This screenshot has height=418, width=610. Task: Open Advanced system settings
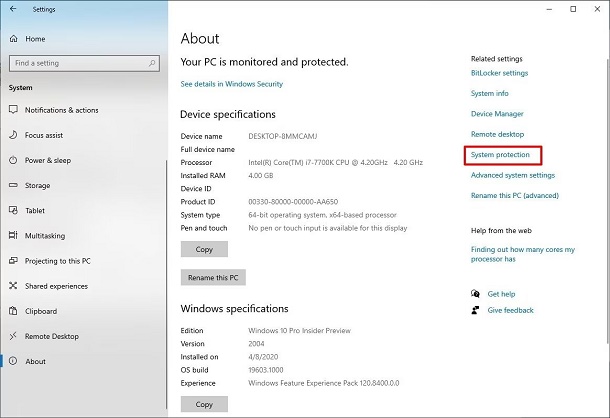(513, 175)
